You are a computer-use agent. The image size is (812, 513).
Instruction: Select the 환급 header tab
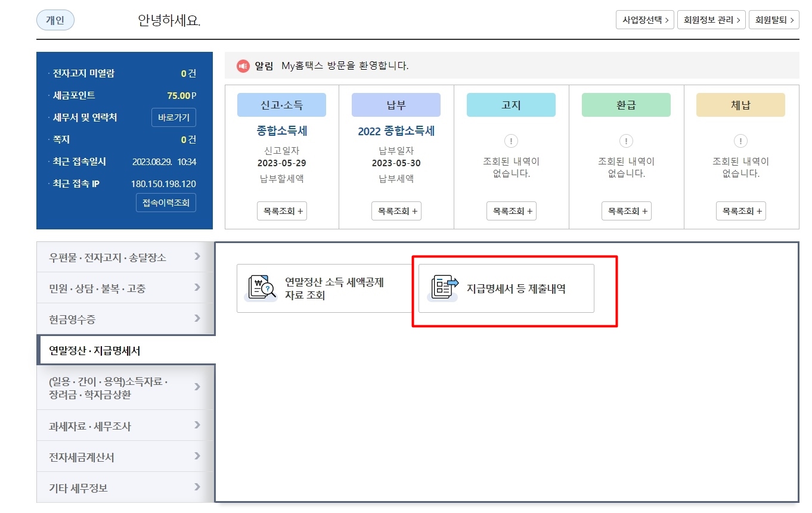[x=626, y=105]
